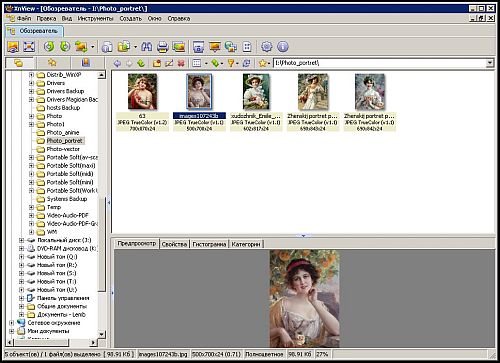The width and height of the screenshot is (500, 363).
Task: Click the rename file icon
Action: 169,63
